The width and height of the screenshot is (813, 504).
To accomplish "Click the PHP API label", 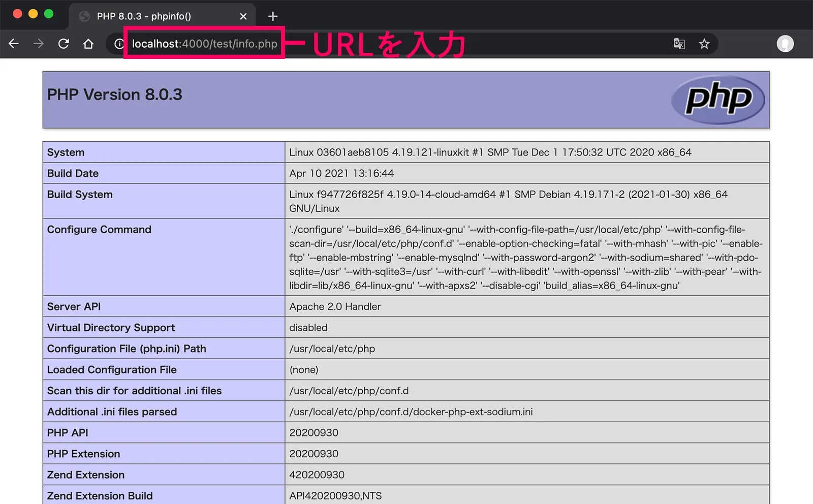I will pos(68,433).
